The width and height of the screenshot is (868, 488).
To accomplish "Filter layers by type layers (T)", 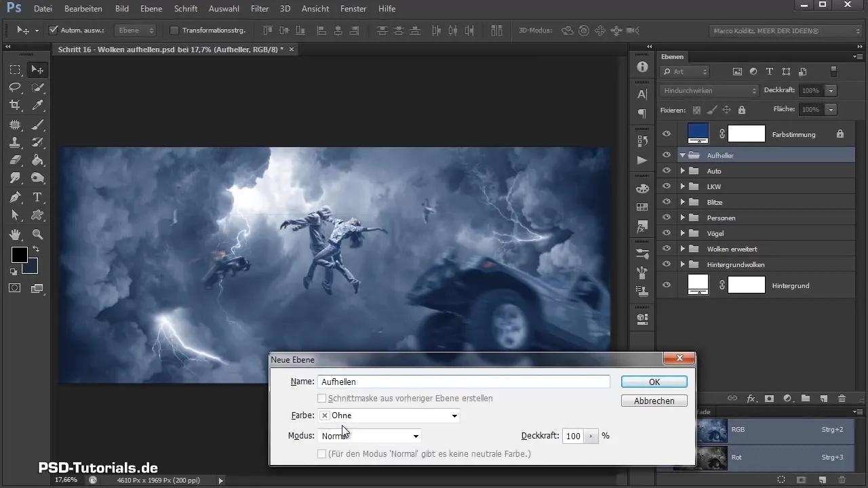I will (x=770, y=71).
